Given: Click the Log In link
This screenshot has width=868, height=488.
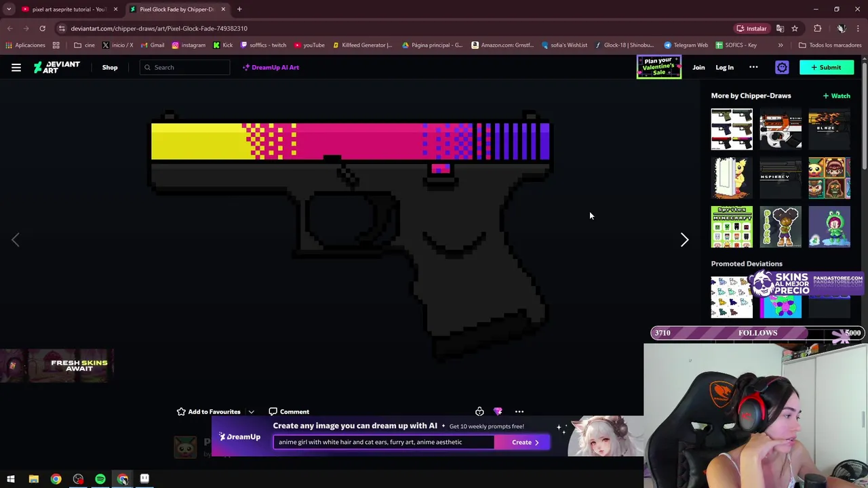Looking at the screenshot, I should coord(724,67).
